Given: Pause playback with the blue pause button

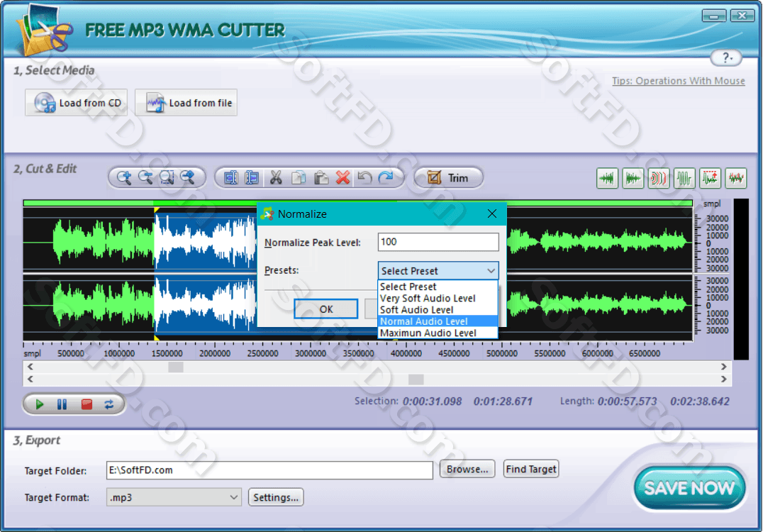Looking at the screenshot, I should click(62, 404).
